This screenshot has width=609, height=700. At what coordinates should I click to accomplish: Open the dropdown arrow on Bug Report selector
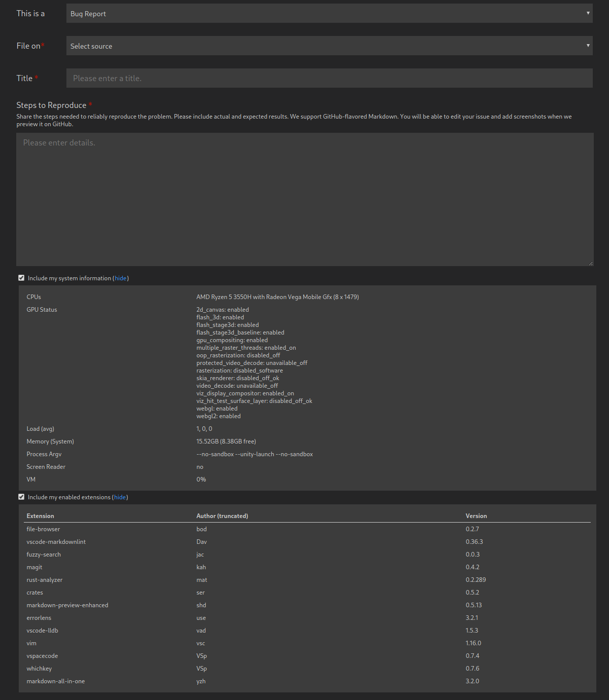(x=587, y=13)
